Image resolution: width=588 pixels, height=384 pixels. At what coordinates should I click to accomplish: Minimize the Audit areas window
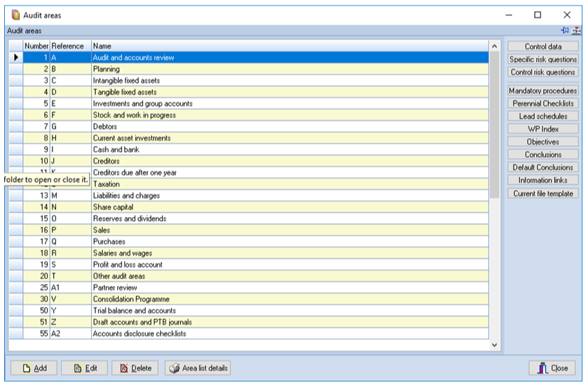[x=509, y=15]
